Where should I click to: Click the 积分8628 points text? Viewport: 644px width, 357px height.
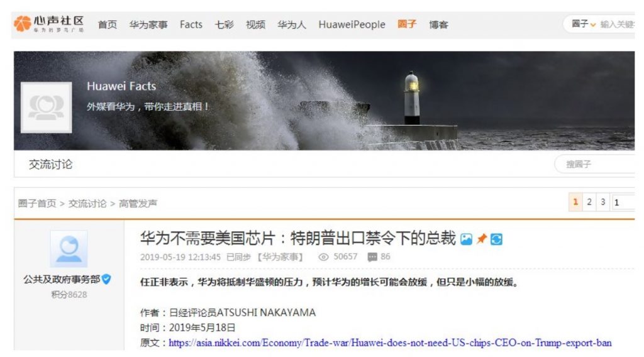tap(69, 295)
